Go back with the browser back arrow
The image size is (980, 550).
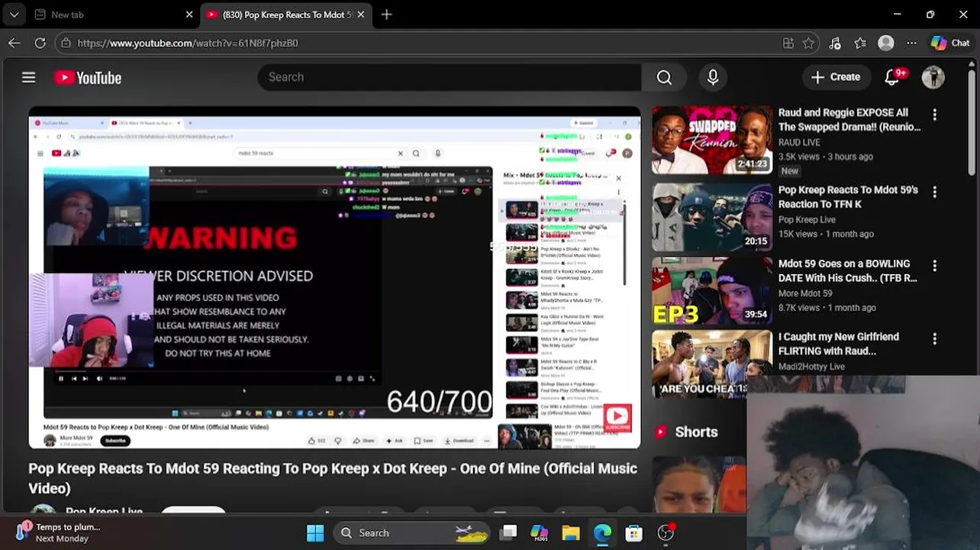tap(15, 44)
